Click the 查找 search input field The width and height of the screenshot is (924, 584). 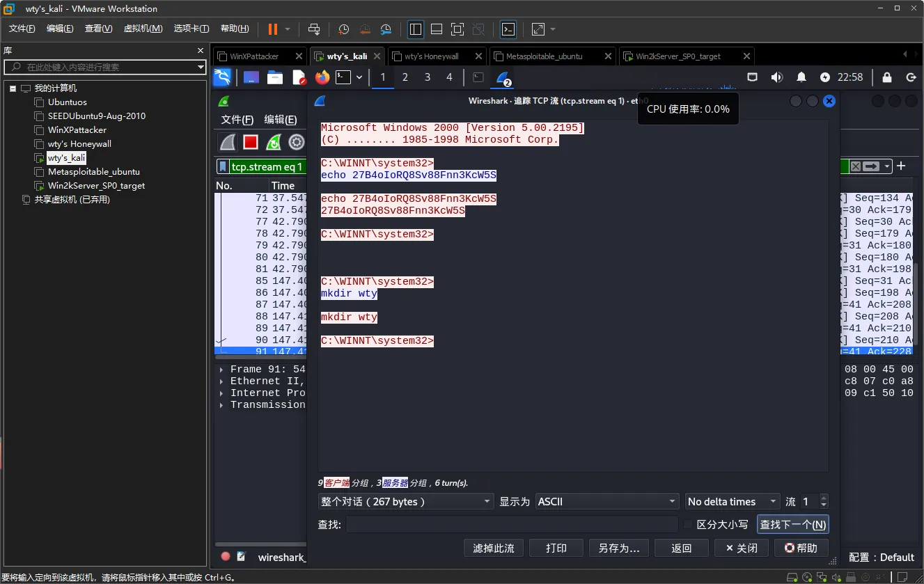pyautogui.click(x=512, y=524)
